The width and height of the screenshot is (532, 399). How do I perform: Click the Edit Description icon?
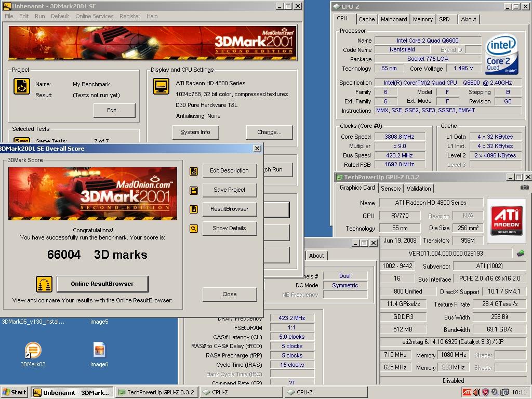tap(194, 171)
